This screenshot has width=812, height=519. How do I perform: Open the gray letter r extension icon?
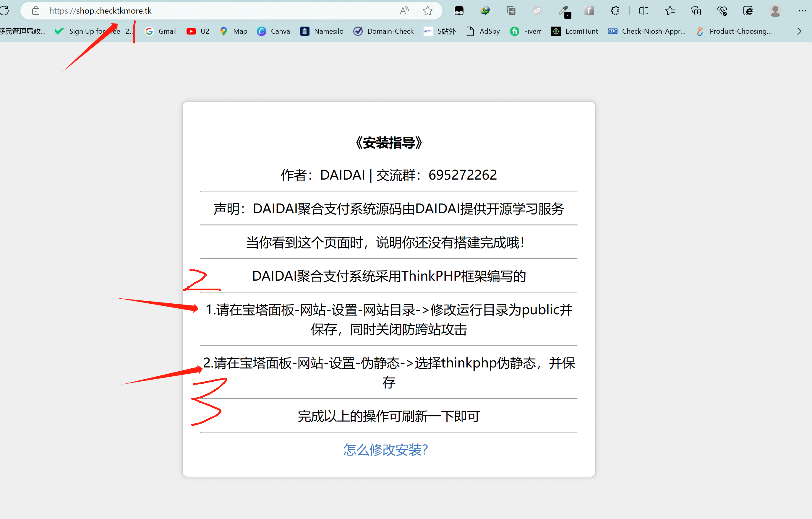pos(589,11)
